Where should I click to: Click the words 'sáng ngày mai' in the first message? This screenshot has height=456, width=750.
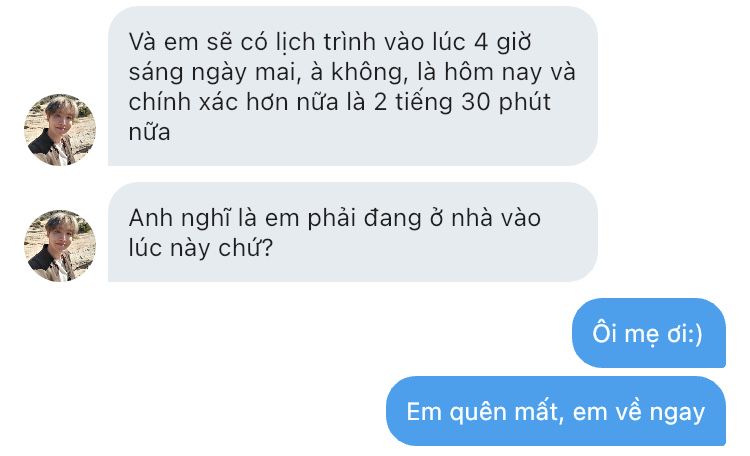(212, 73)
